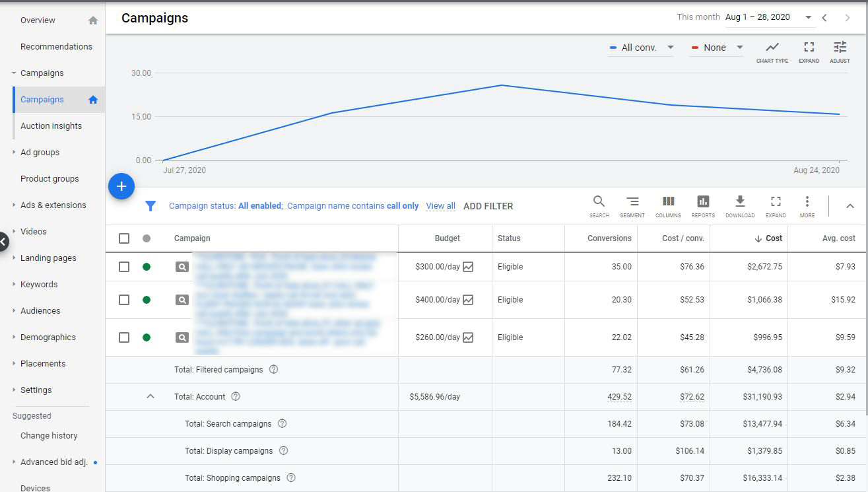Open Overview in side navigation

38,20
